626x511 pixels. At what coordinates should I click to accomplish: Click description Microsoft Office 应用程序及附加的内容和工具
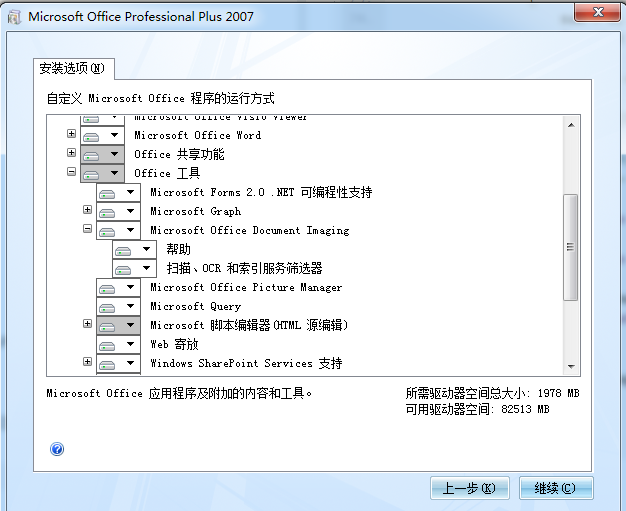pos(179,394)
